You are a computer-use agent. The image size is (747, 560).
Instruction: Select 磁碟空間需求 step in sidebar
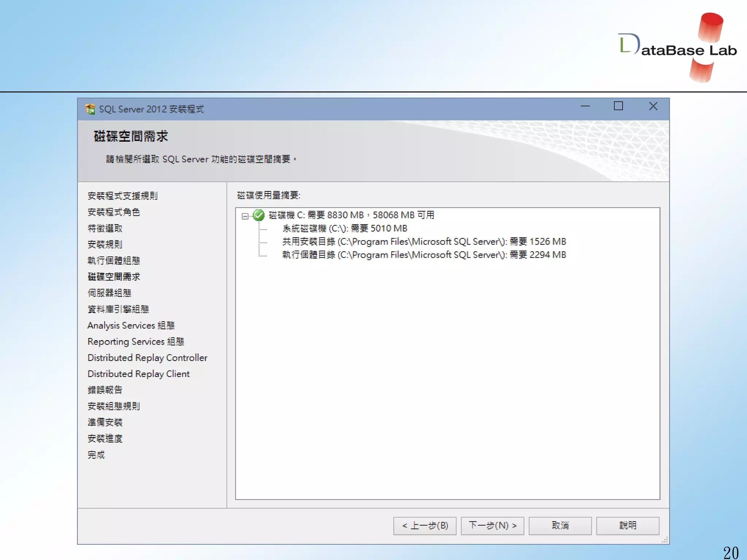114,277
